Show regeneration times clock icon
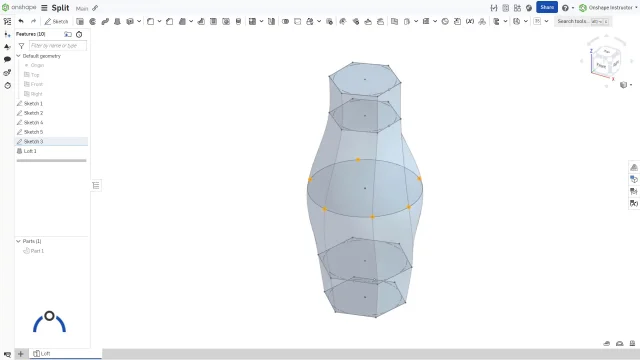Screen dimensions: 640x360 pyautogui.click(x=79, y=34)
